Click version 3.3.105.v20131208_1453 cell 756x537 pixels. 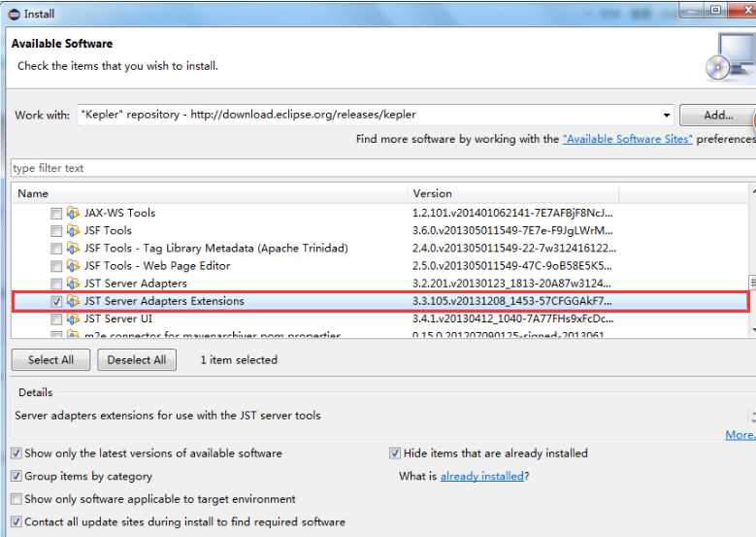(x=512, y=301)
